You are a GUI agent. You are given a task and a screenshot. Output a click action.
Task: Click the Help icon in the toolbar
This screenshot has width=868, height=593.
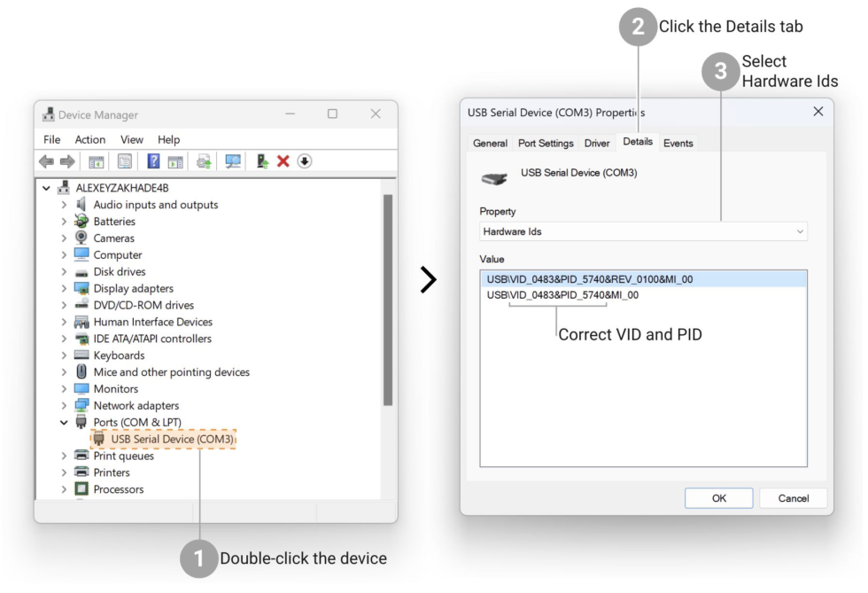(153, 161)
